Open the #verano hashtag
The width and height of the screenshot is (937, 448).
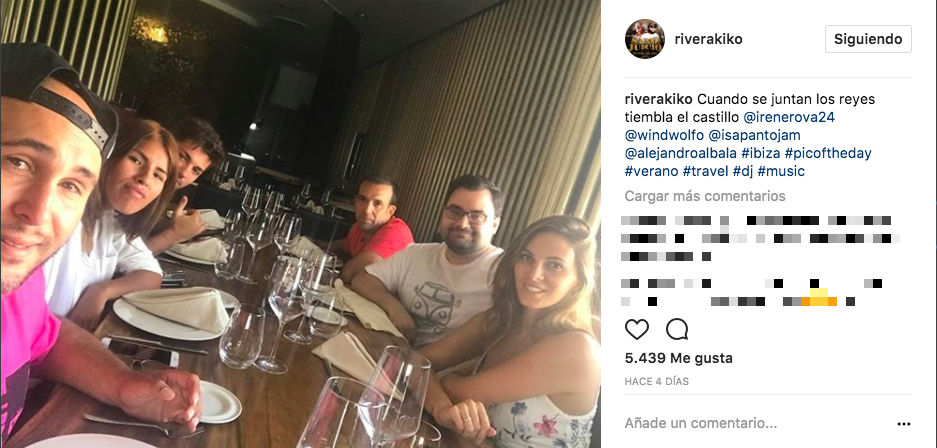coord(651,171)
